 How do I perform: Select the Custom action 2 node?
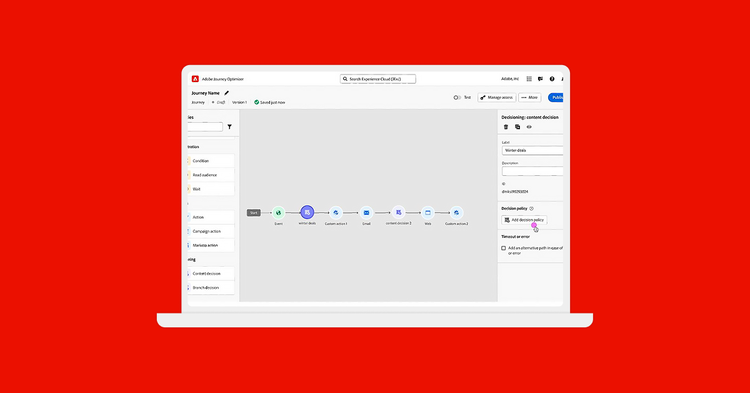(456, 213)
